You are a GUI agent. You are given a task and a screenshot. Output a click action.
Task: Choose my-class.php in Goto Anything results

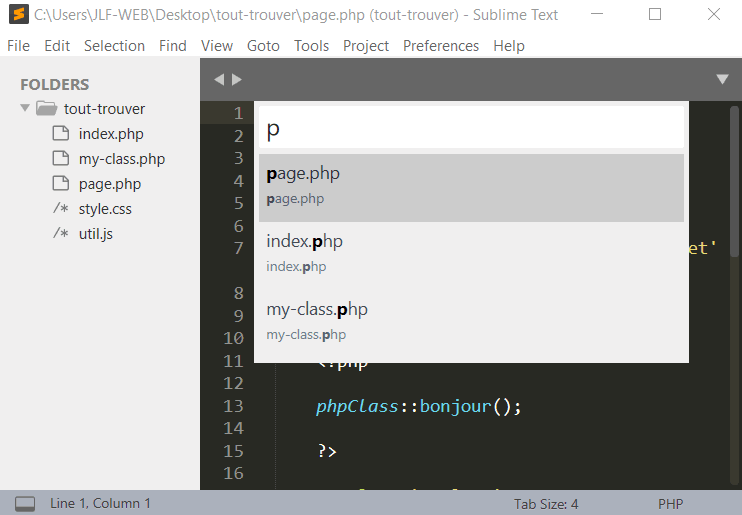click(471, 323)
